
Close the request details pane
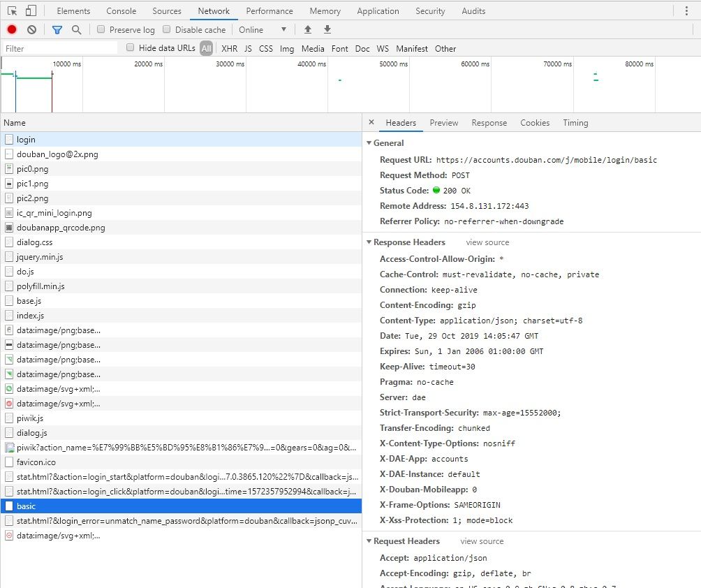(371, 122)
